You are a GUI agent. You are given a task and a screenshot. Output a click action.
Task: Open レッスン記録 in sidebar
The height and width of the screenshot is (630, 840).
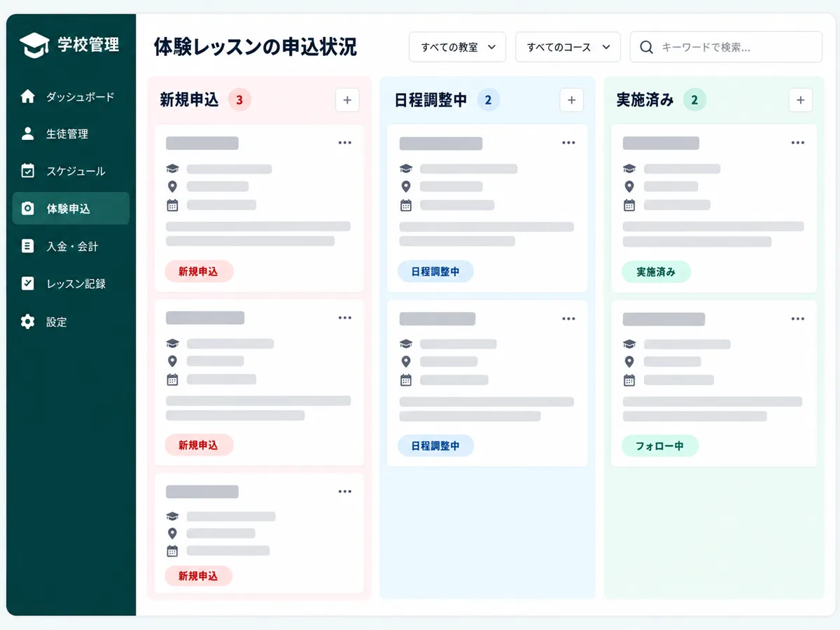(71, 283)
